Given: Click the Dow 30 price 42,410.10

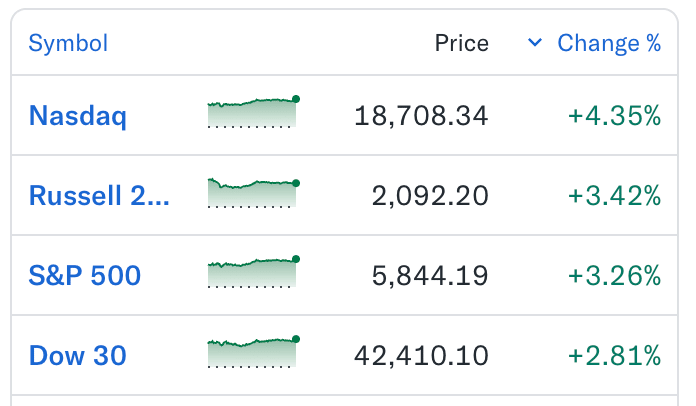Looking at the screenshot, I should (421, 356).
